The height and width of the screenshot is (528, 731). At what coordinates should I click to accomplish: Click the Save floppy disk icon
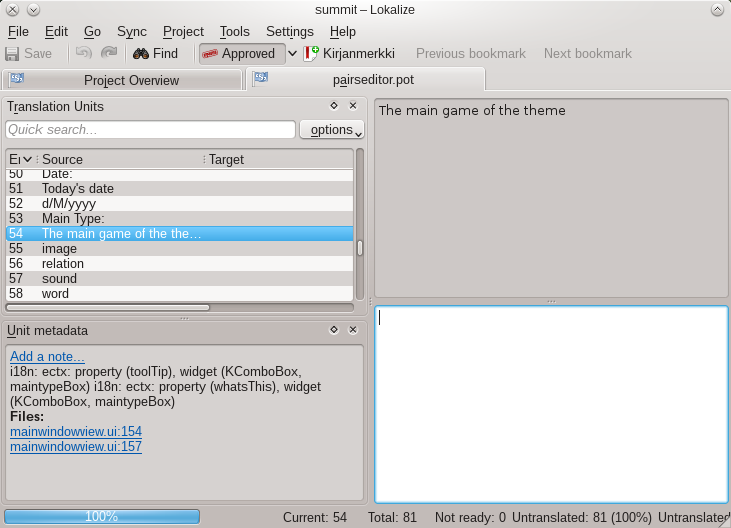pos(12,54)
